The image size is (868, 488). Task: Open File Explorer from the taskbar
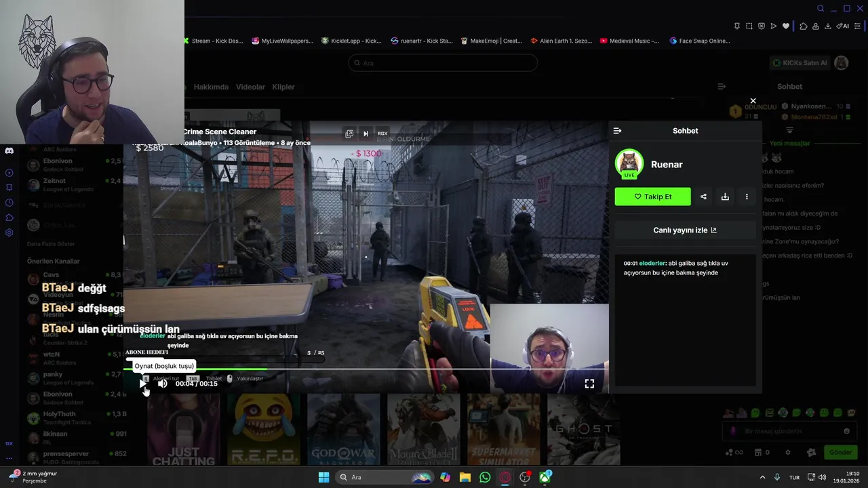(465, 477)
